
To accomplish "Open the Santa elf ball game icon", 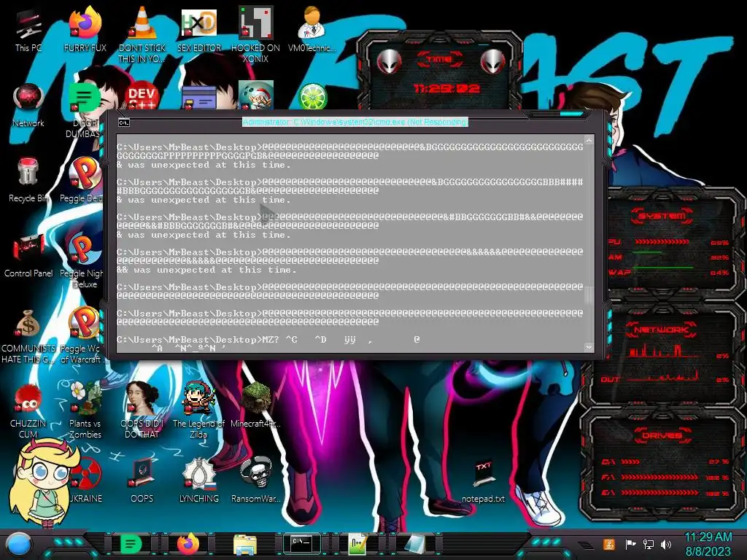I will click(x=255, y=96).
